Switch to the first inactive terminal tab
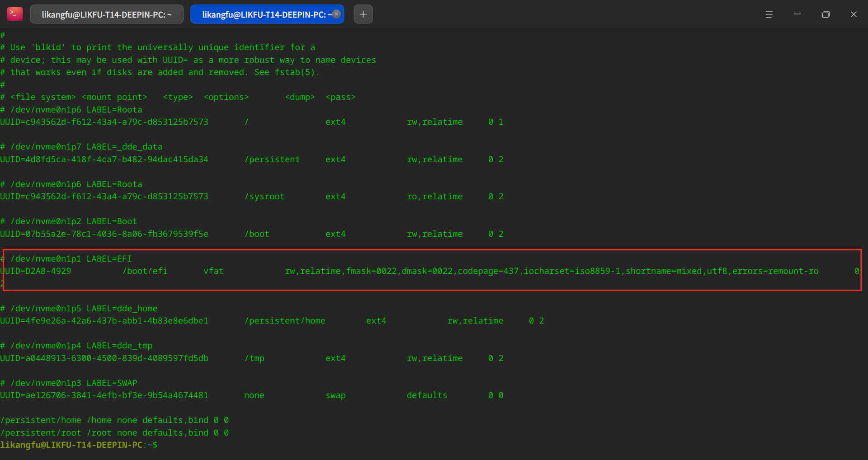 click(107, 14)
